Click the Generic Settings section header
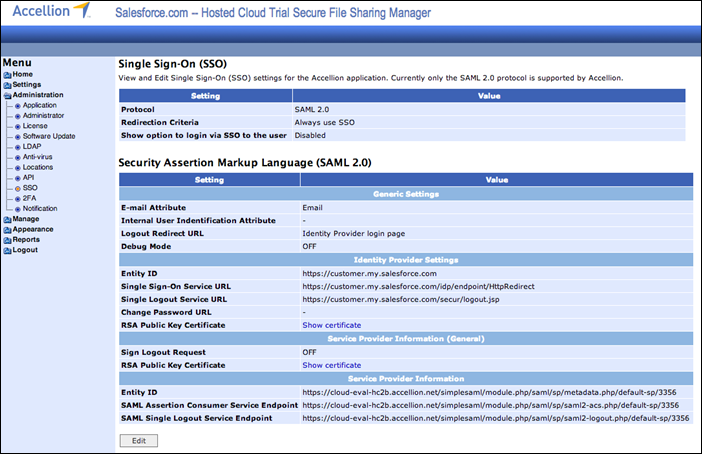This screenshot has width=702, height=454. pos(406,194)
